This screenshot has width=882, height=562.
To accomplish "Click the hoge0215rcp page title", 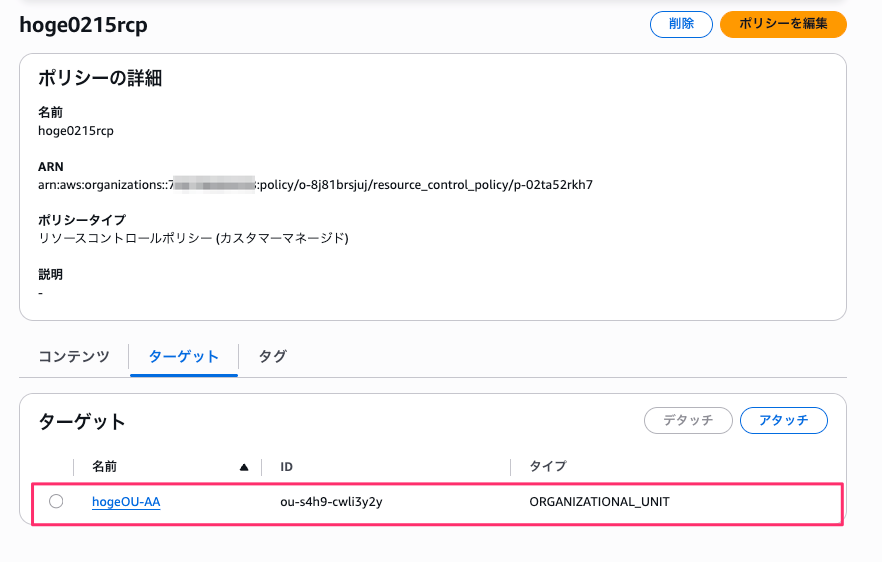I will point(83,25).
